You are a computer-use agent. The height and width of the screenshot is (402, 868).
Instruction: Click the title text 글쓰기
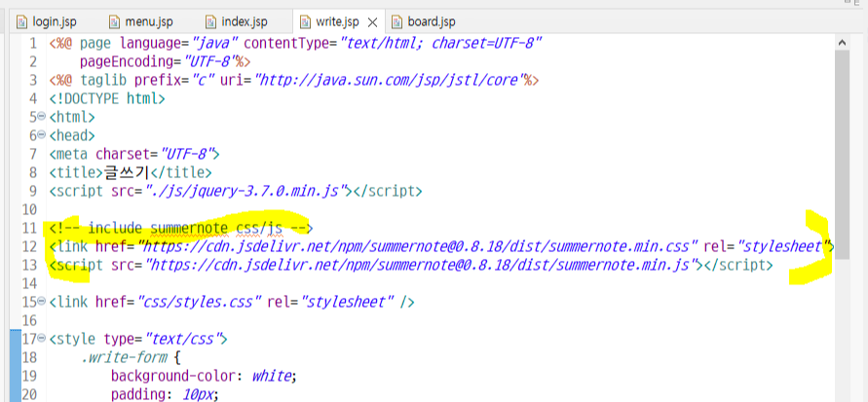tap(127, 172)
